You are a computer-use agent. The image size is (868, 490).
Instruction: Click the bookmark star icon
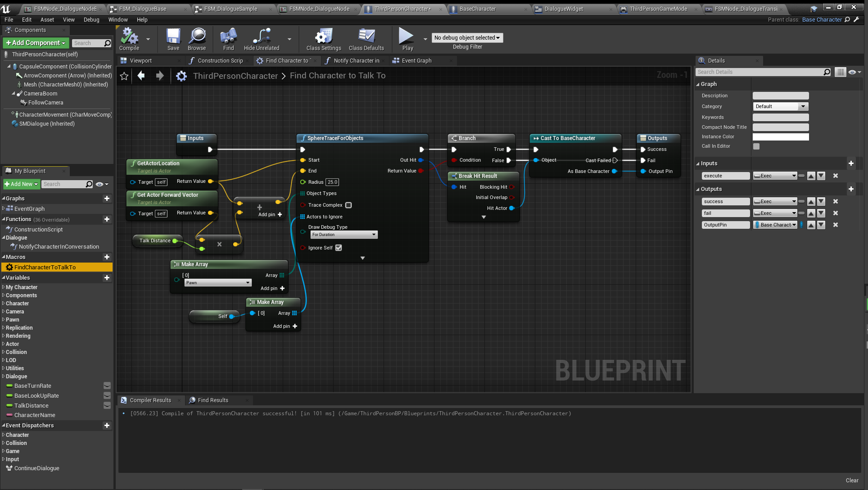pos(124,76)
